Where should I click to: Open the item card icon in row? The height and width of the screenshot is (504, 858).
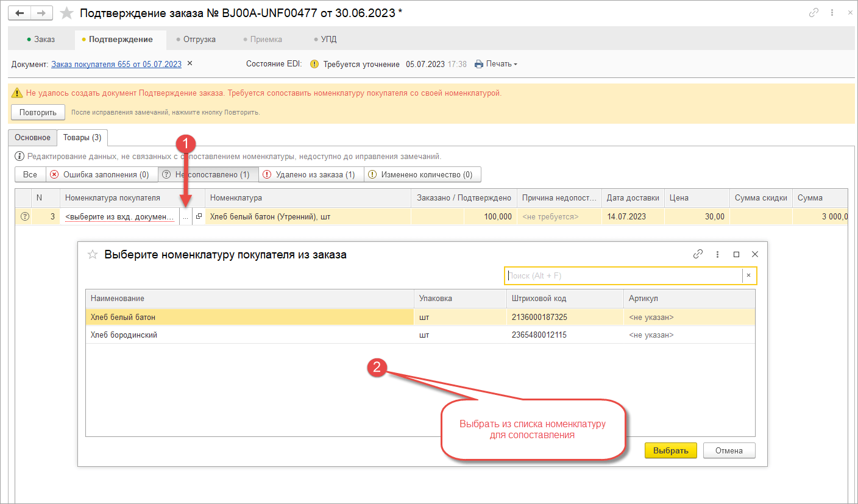point(199,216)
